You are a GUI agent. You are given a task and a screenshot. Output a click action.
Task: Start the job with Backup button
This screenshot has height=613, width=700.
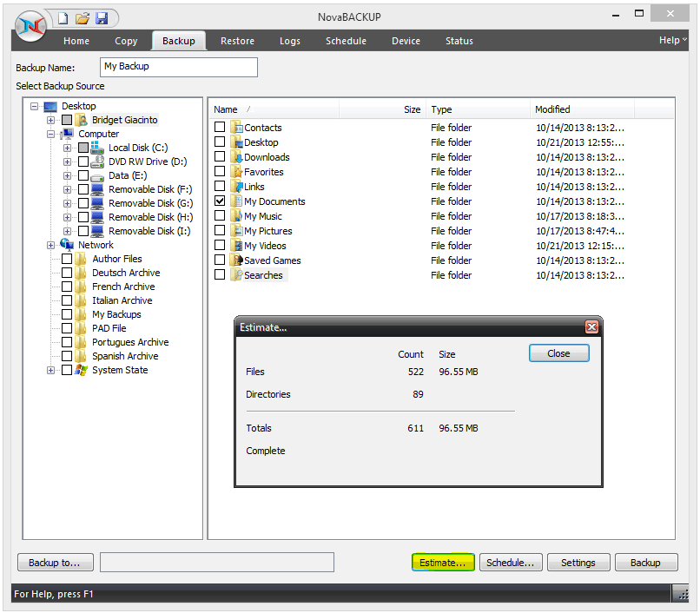pos(646,563)
